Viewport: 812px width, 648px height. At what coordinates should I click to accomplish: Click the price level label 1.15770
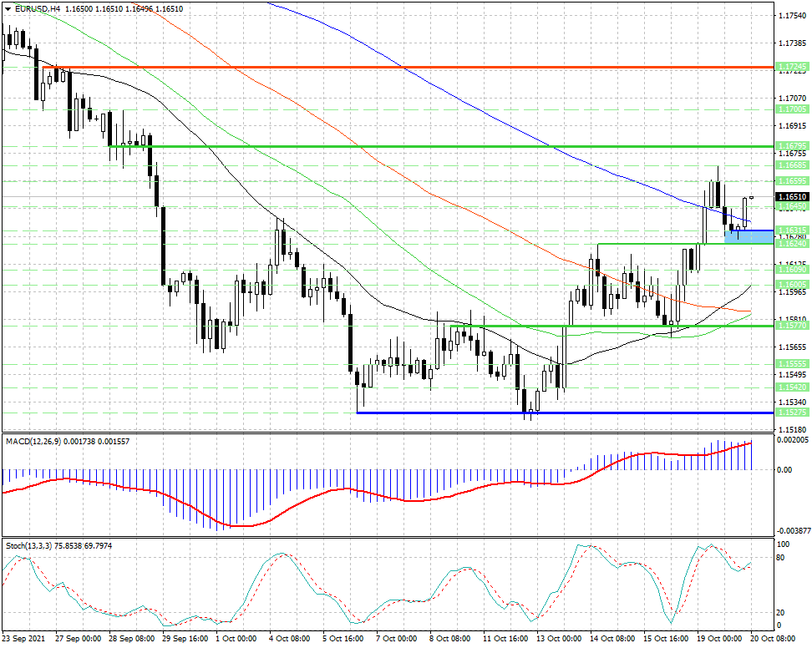click(792, 326)
